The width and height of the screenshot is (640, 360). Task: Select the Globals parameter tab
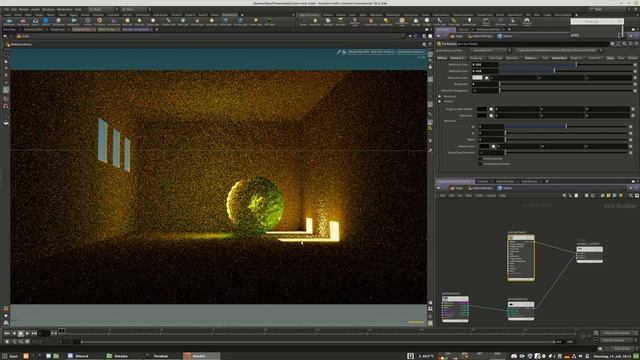pyautogui.click(x=632, y=58)
